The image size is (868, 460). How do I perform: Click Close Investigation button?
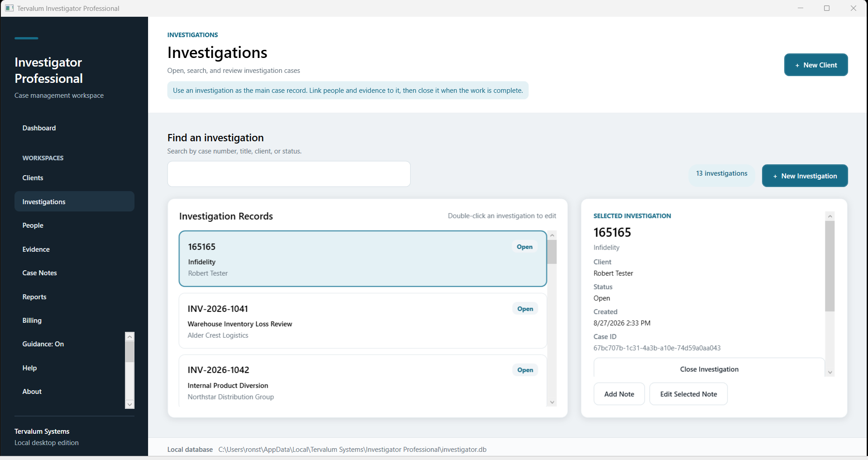click(x=709, y=368)
